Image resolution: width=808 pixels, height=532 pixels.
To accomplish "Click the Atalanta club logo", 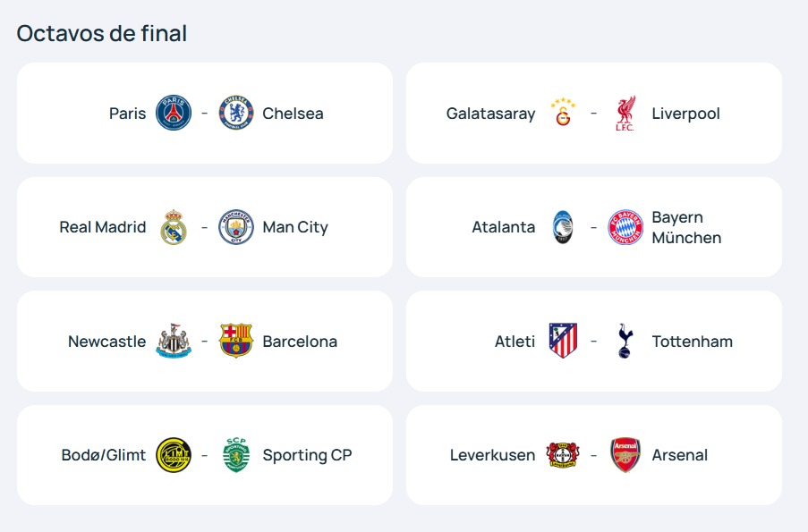I will pos(563,227).
